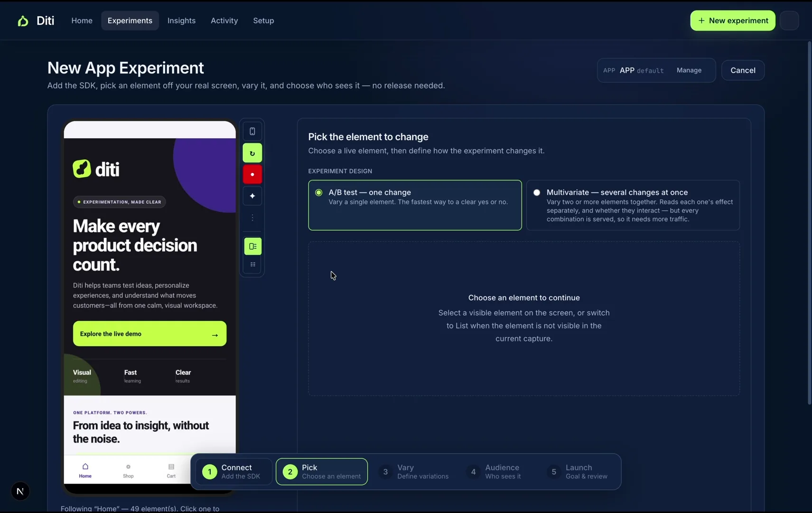
Task: Click the green refresh capture icon
Action: point(252,153)
